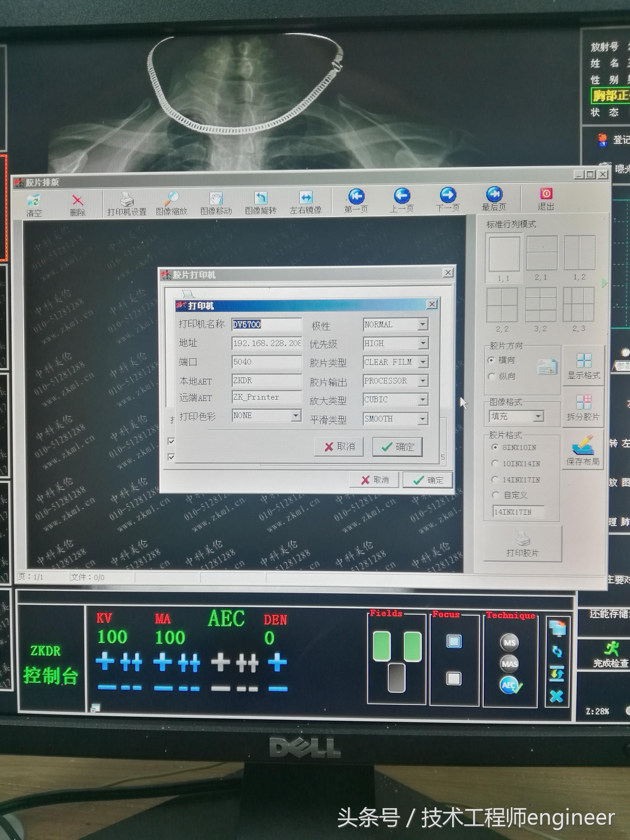This screenshot has height=840, width=630.
Task: Select the 2,2 layout thumbnail
Action: tap(502, 305)
